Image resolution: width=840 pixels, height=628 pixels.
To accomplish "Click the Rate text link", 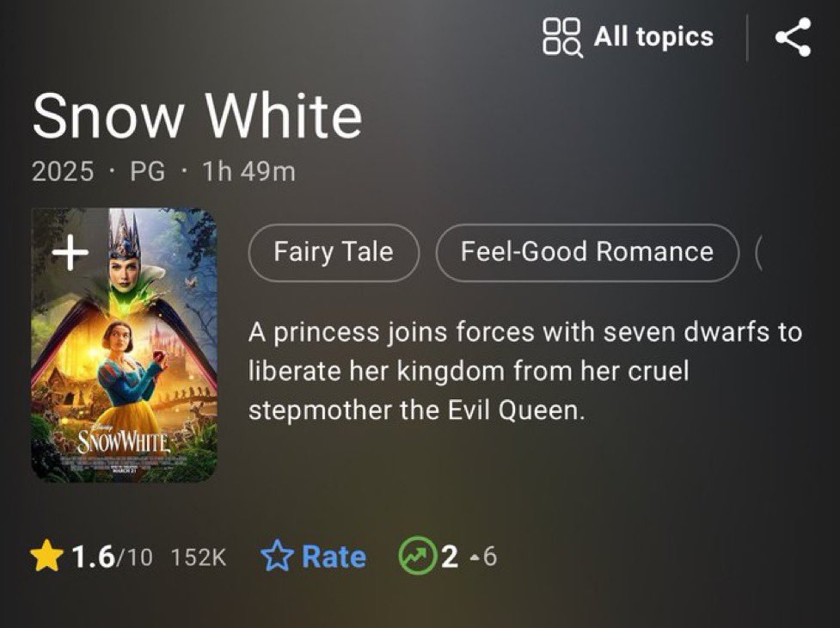I will click(334, 557).
